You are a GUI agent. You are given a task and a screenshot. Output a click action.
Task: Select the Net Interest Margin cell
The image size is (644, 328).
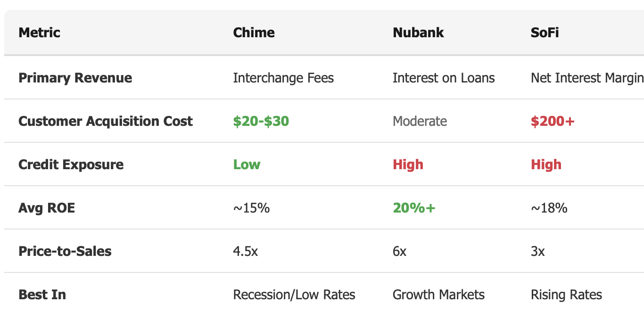pos(587,78)
